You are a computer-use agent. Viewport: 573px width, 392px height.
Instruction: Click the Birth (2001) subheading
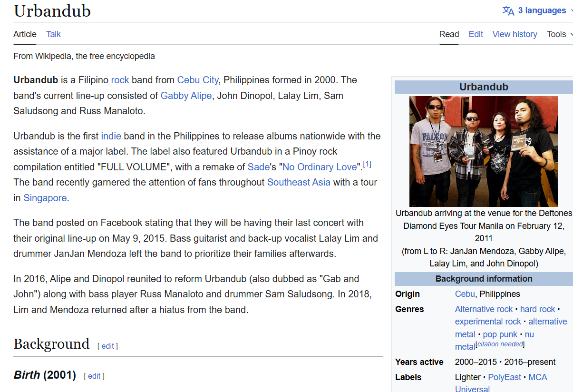(45, 375)
